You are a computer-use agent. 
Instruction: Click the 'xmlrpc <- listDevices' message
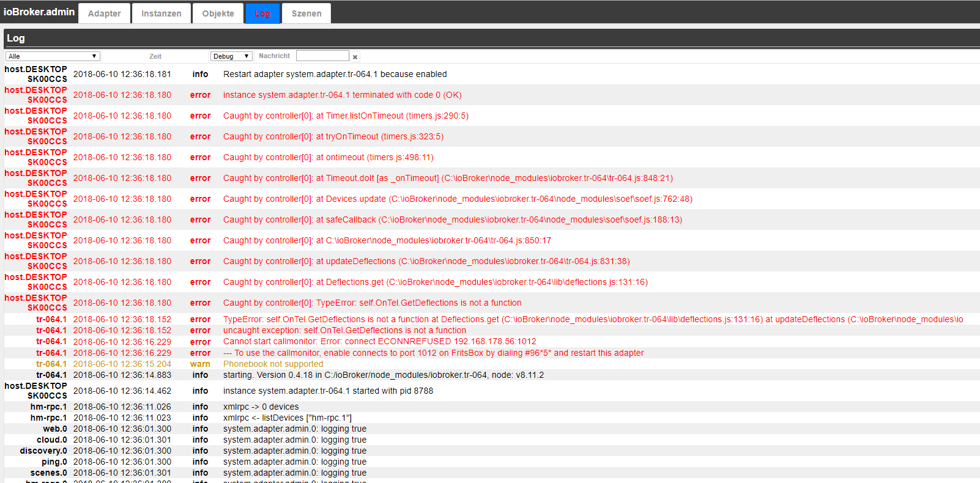tap(288, 418)
